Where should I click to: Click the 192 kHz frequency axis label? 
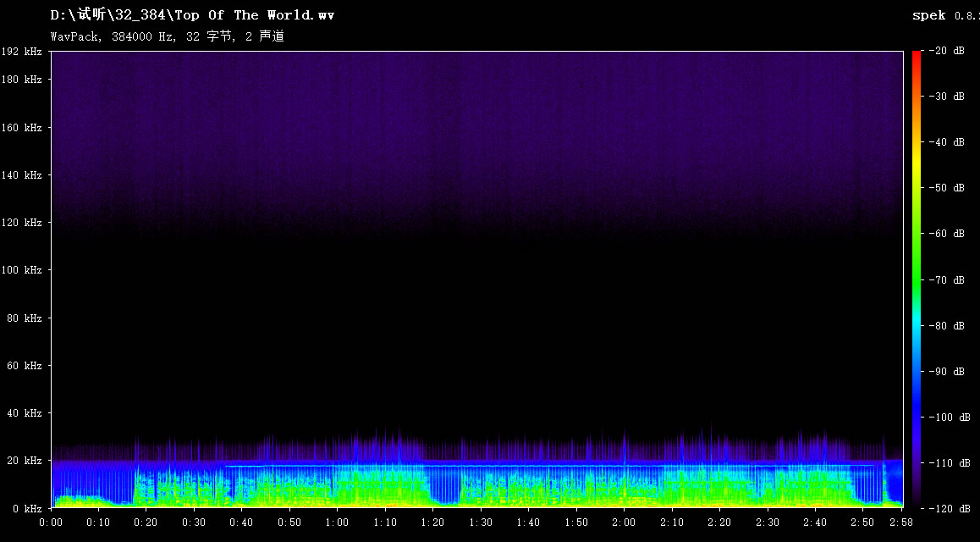(x=22, y=52)
